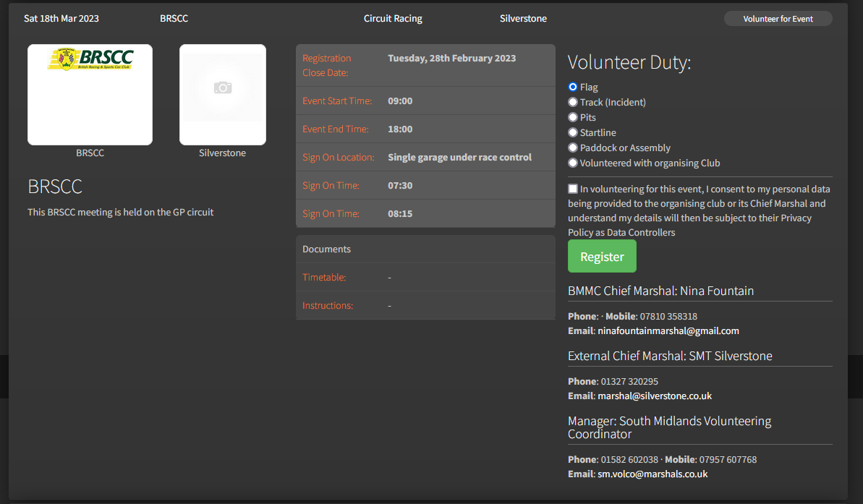863x504 pixels.
Task: Click the Event End Time value 18:00
Action: 400,129
